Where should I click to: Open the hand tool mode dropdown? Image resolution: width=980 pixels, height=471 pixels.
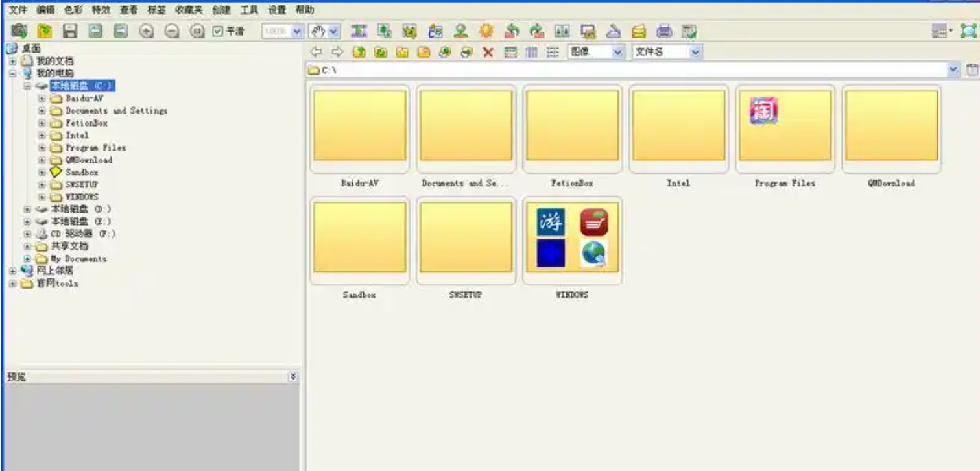pos(334,30)
